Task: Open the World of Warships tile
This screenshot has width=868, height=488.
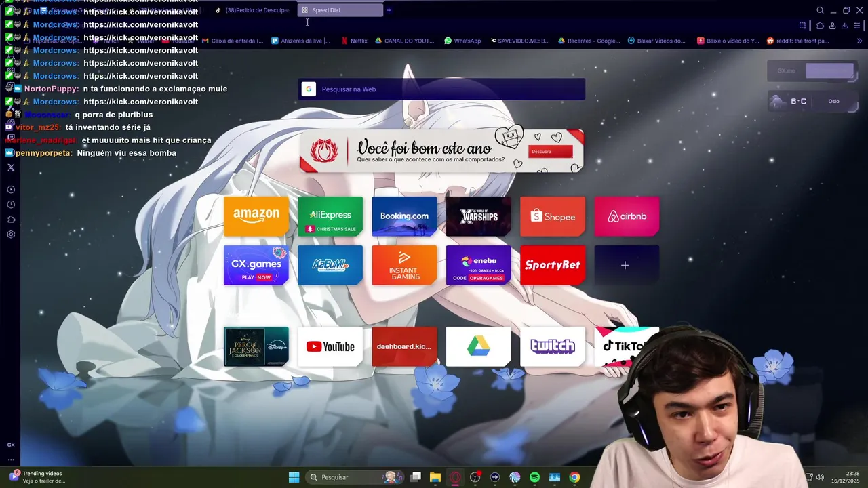Action: click(x=479, y=216)
